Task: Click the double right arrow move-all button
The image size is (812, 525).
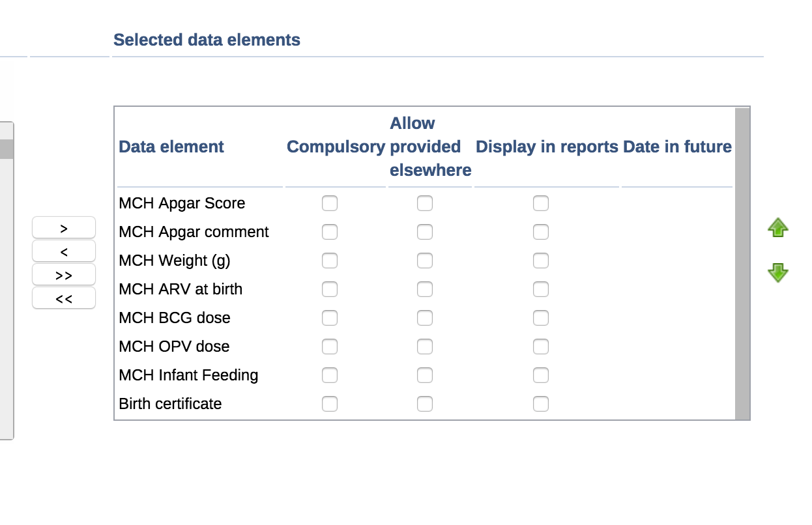Action: pos(64,275)
